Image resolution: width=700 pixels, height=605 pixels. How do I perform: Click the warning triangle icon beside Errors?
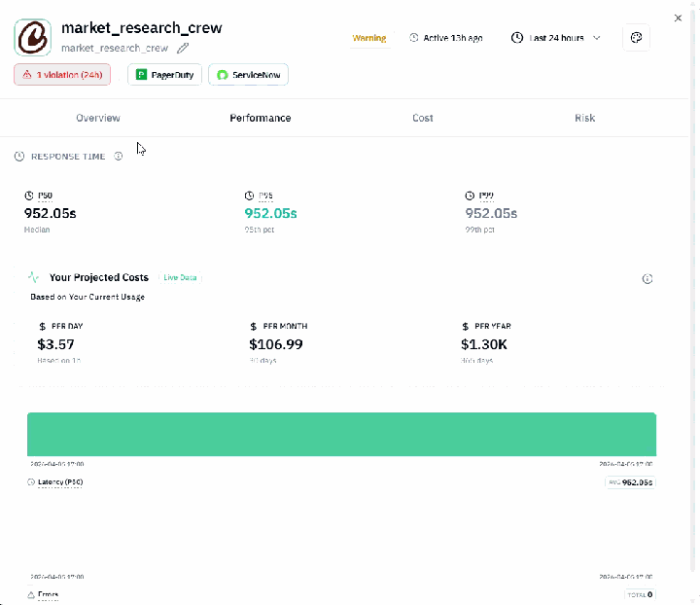pyautogui.click(x=29, y=594)
